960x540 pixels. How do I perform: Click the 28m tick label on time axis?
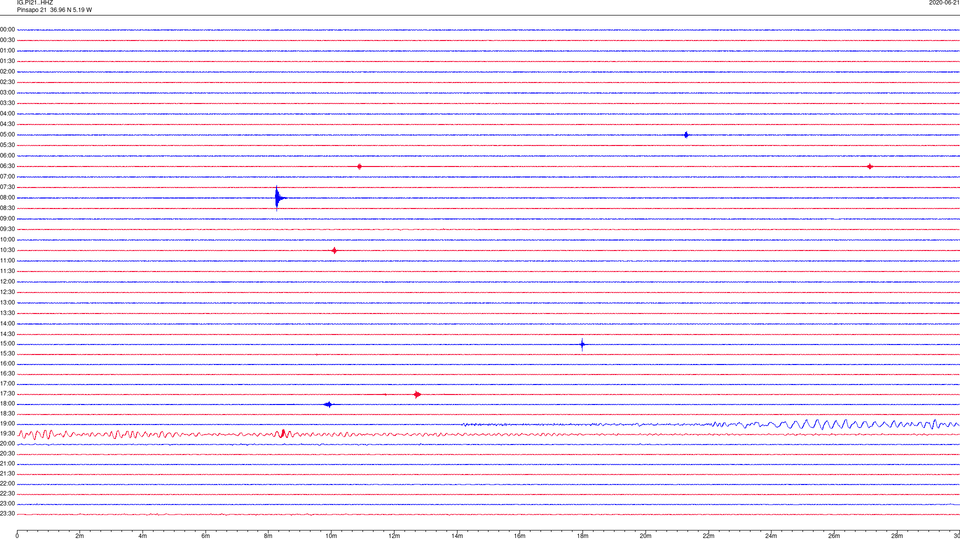point(897,536)
